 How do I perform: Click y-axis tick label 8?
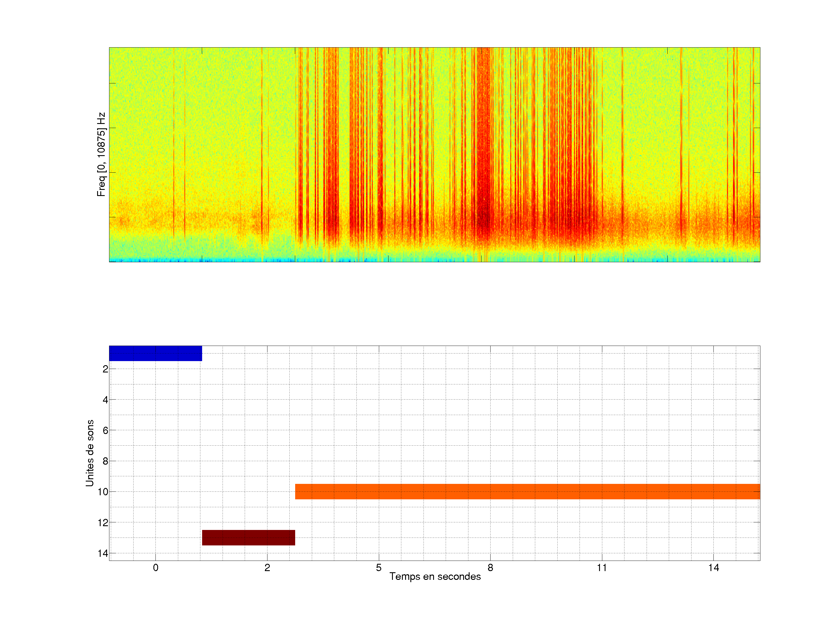click(105, 461)
